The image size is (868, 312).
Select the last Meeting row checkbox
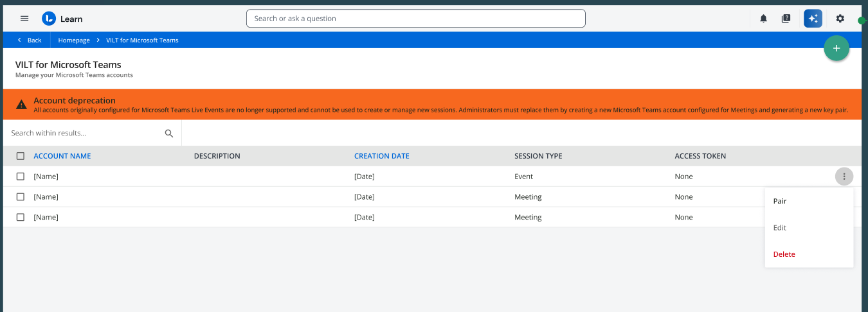click(21, 218)
